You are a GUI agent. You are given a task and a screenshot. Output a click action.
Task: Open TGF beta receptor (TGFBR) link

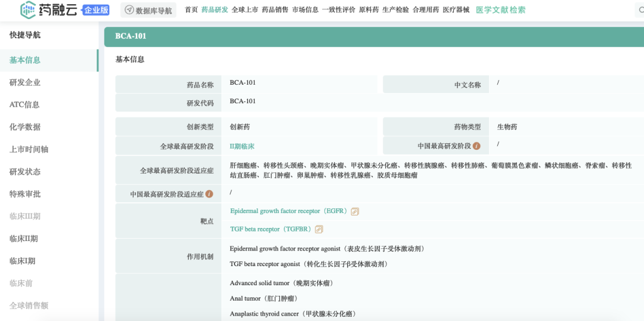271,229
